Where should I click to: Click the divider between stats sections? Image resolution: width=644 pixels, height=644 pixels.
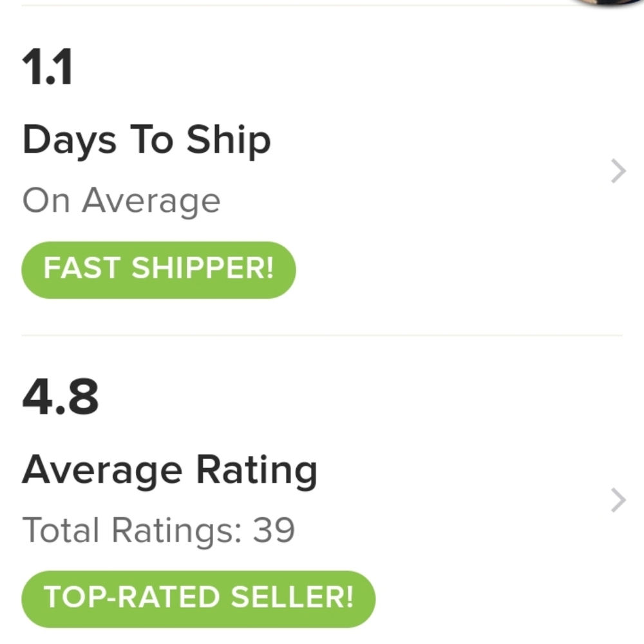click(322, 334)
